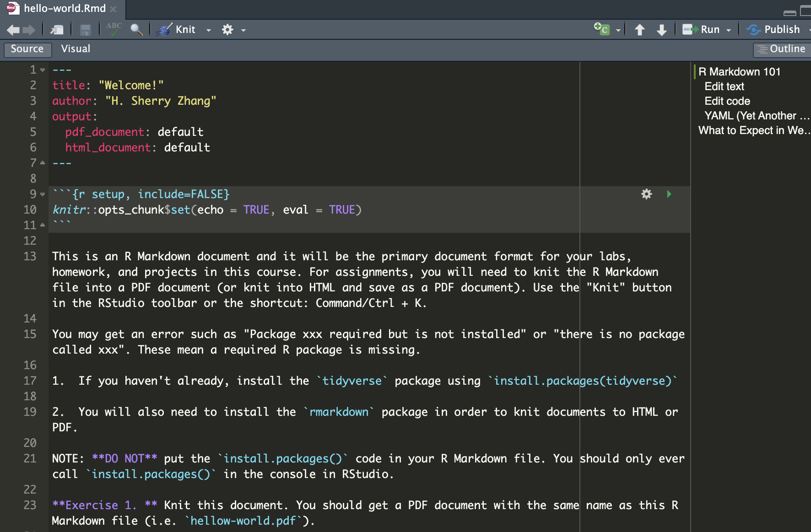Open the Knit options dropdown arrow
The width and height of the screenshot is (811, 532).
click(209, 30)
